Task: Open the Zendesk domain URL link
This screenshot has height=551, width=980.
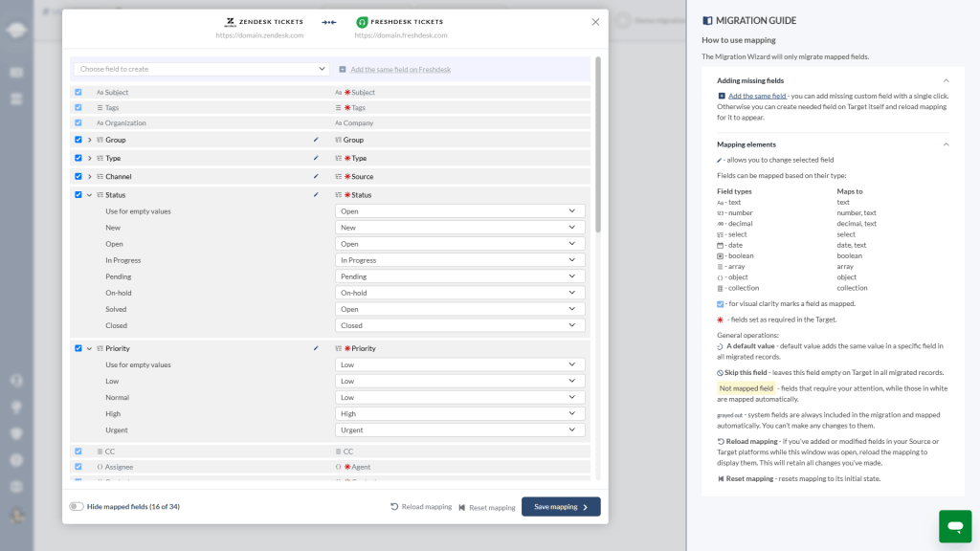Action: pyautogui.click(x=259, y=35)
